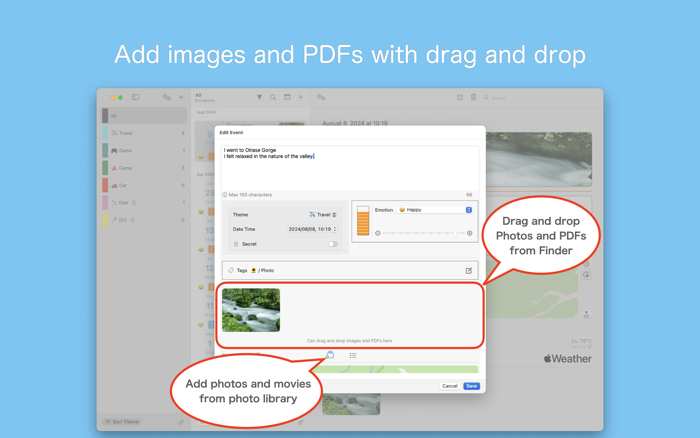Click the magnifier icon in events list toolbar
This screenshot has width=700, height=438.
coord(273,97)
